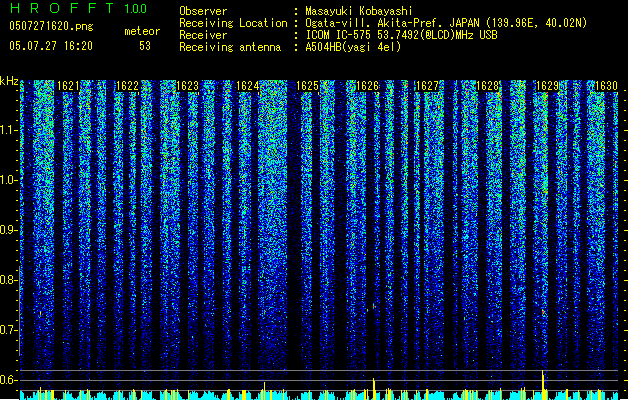This screenshot has width=629, height=400.
Task: Click location text Ogata-vill. Akita-Pref. JAPAN
Action: (392, 23)
